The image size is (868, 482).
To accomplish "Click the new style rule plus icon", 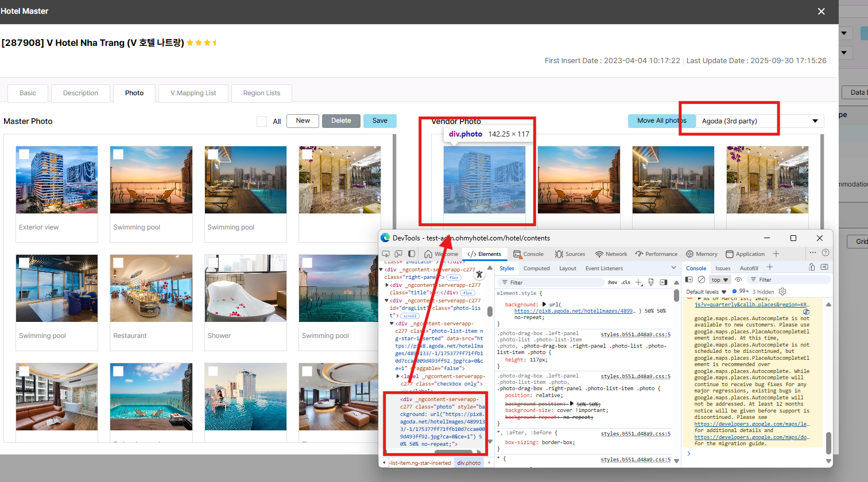I will 639,282.
